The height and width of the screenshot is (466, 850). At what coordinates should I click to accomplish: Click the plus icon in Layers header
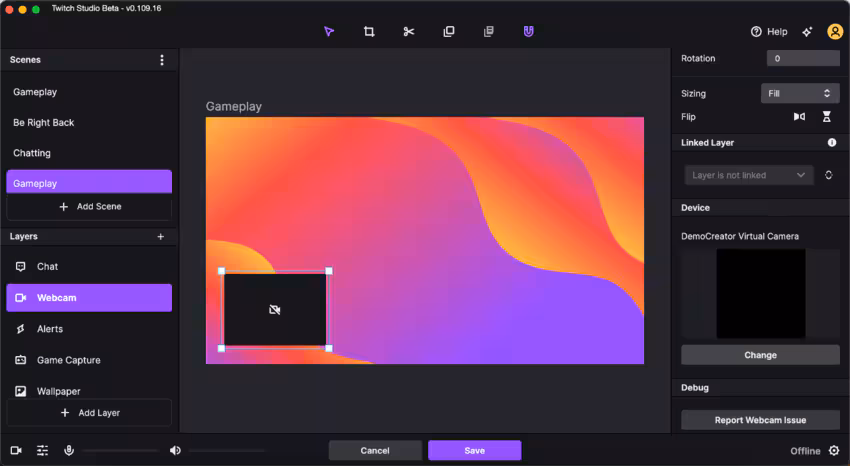tap(160, 236)
